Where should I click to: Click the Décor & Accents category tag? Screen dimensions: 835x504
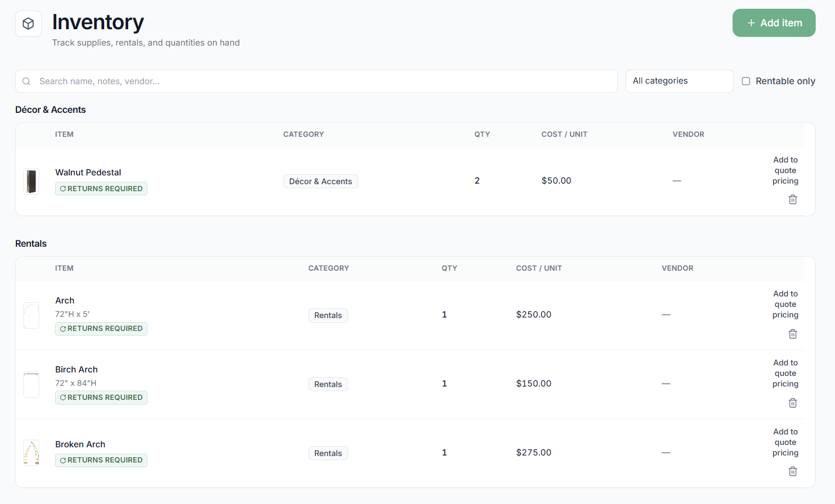321,181
